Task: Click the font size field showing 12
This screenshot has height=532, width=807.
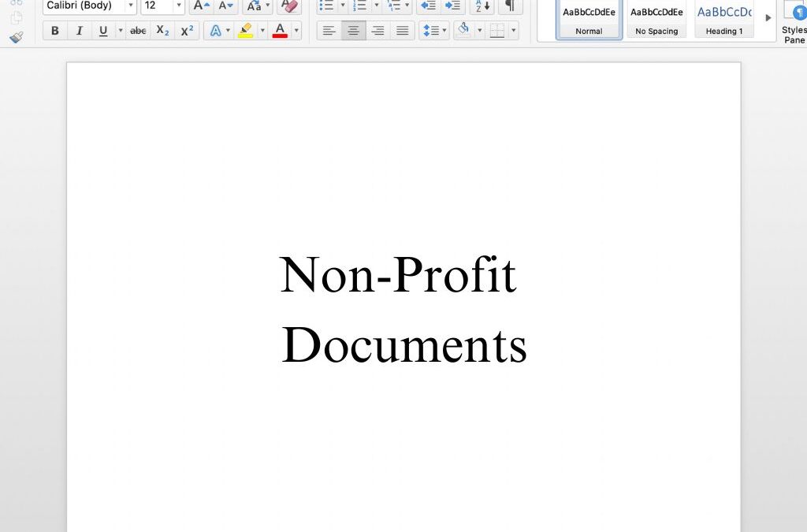Action: coord(157,6)
